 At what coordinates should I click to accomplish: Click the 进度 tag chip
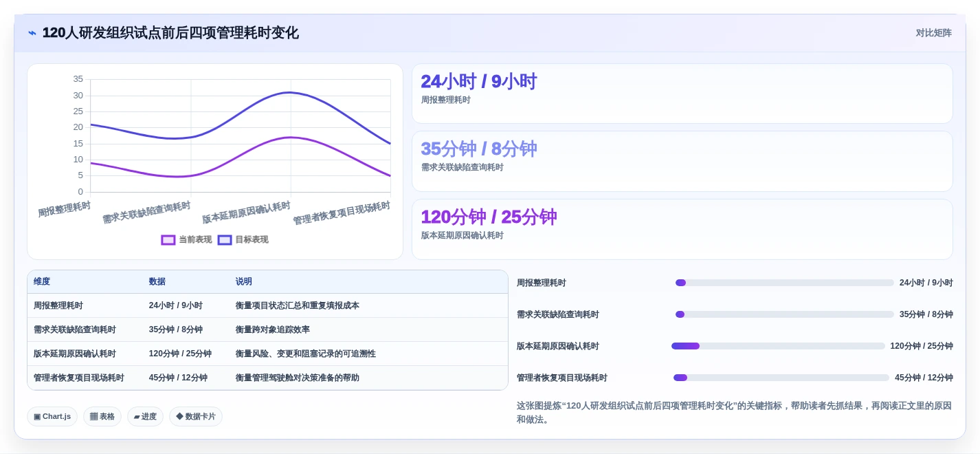point(145,416)
